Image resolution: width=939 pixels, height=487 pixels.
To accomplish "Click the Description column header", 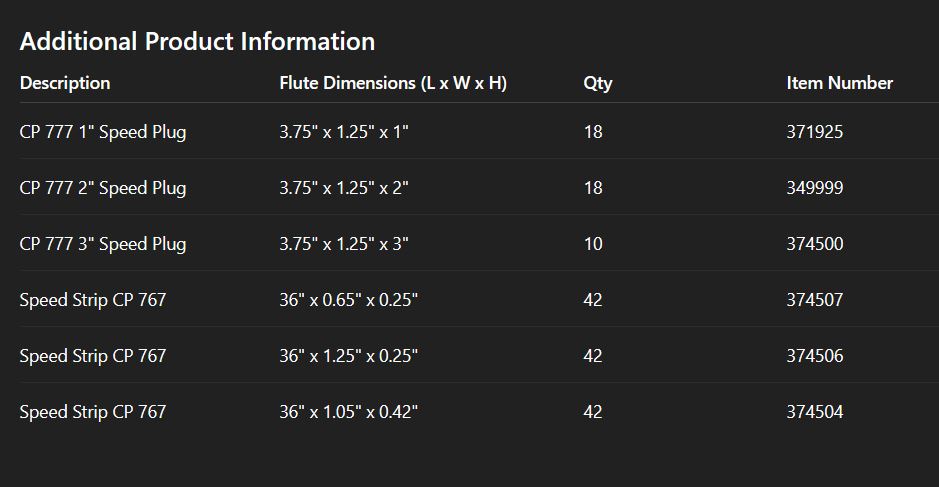I will point(65,83).
